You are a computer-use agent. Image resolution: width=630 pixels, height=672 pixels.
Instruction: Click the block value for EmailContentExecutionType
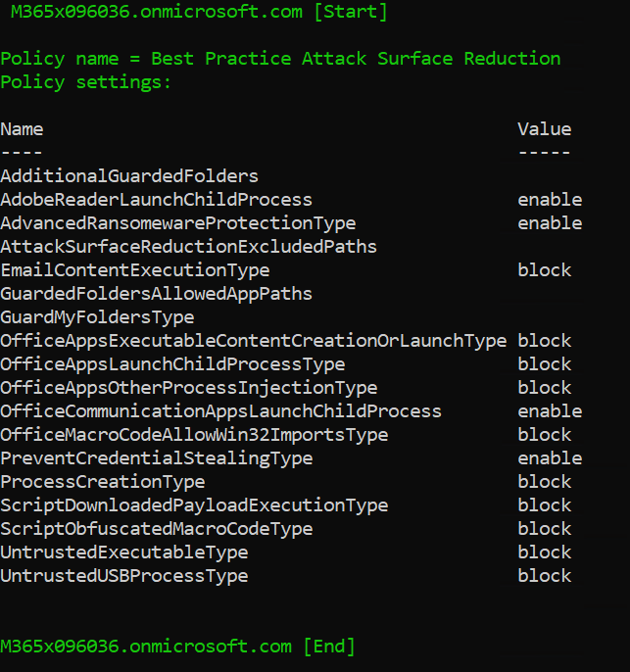click(544, 270)
